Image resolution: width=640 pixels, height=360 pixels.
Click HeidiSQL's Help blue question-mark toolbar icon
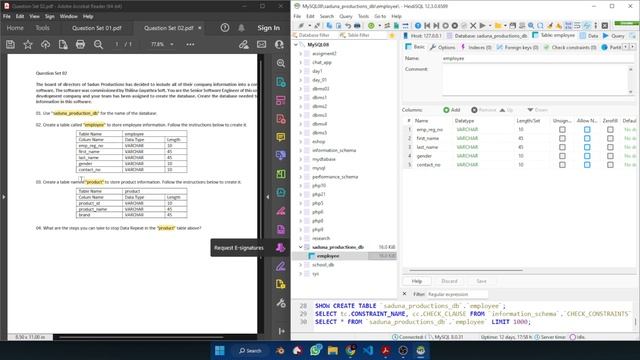coord(418,25)
